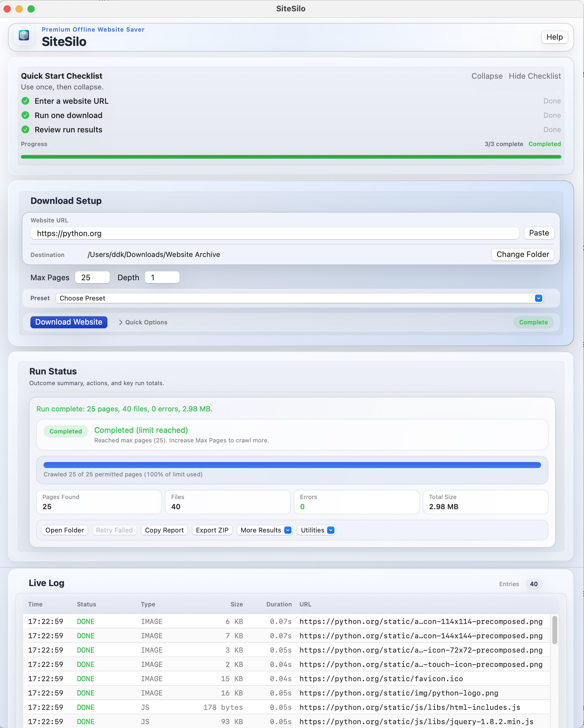Click the Entries 40 count badge

pos(534,584)
